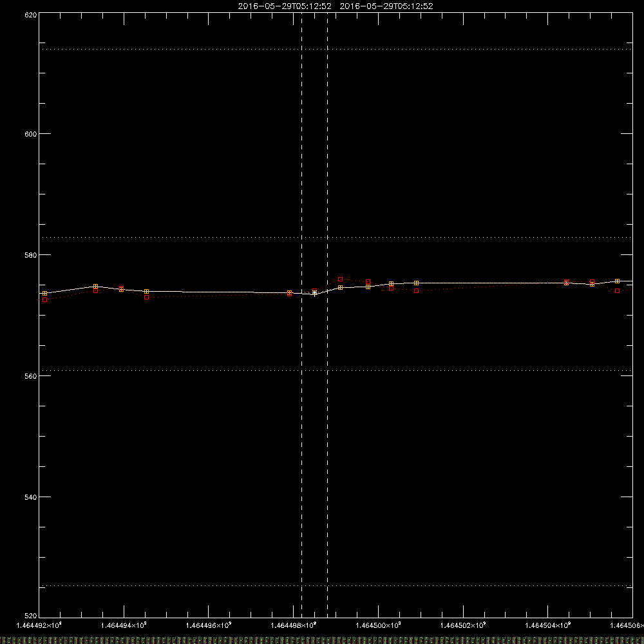
Task: Click the 1.464496×10⁹ x-axis label
Action: point(209,625)
